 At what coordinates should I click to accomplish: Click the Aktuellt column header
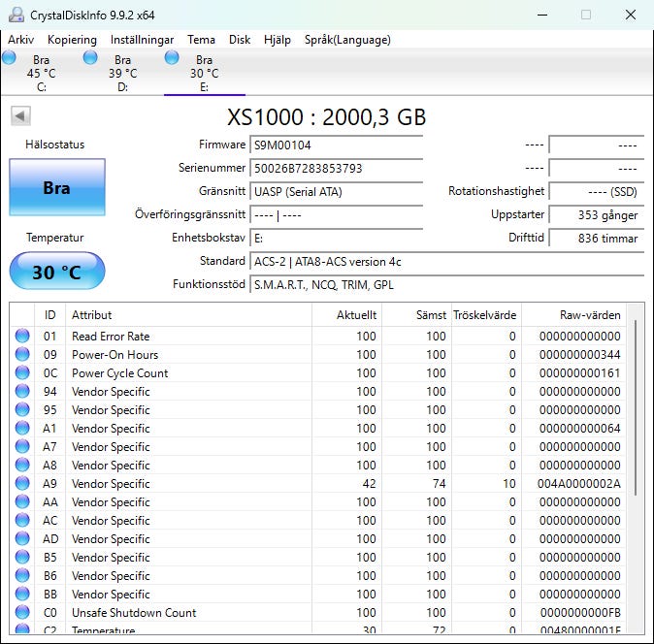(x=346, y=314)
